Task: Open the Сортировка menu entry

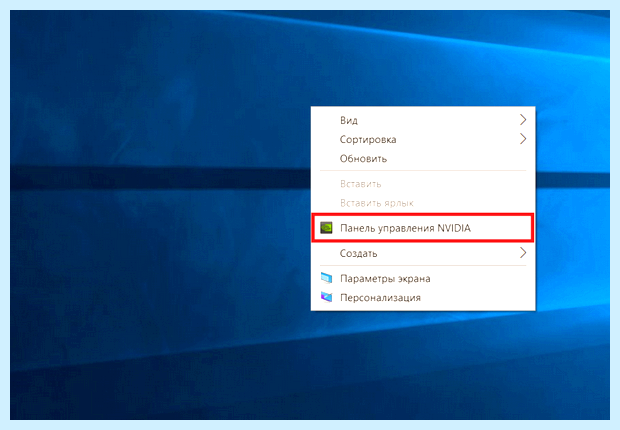Action: pyautogui.click(x=423, y=139)
